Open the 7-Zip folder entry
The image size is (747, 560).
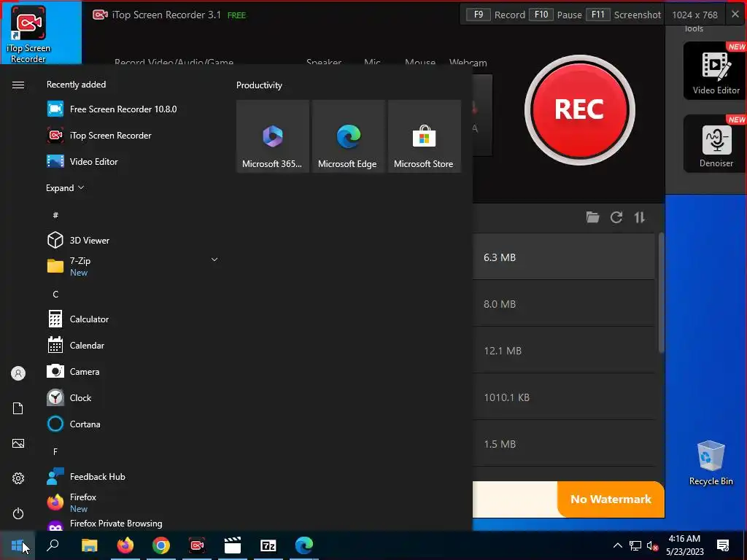(x=133, y=266)
